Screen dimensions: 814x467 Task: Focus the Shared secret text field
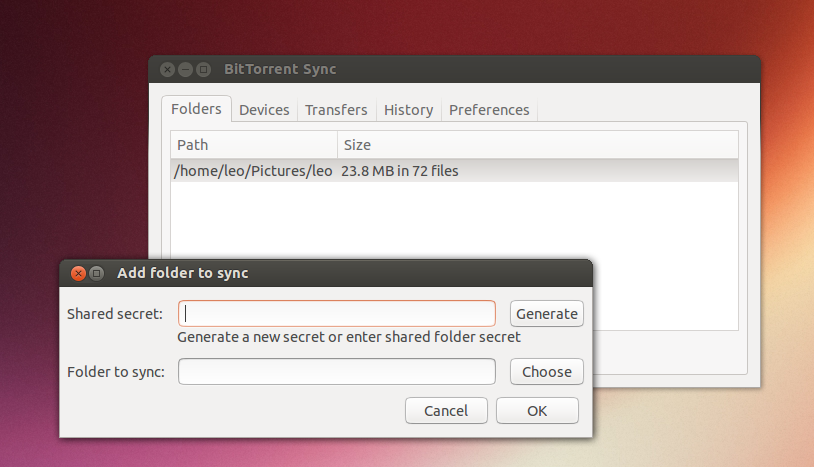336,314
